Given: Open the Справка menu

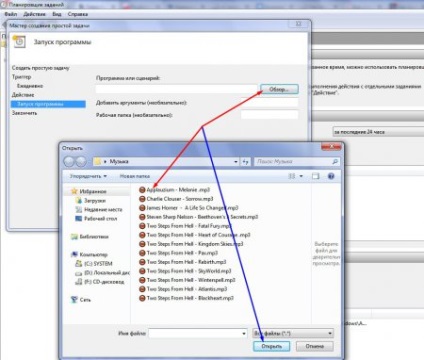Looking at the screenshot, I should (x=78, y=14).
